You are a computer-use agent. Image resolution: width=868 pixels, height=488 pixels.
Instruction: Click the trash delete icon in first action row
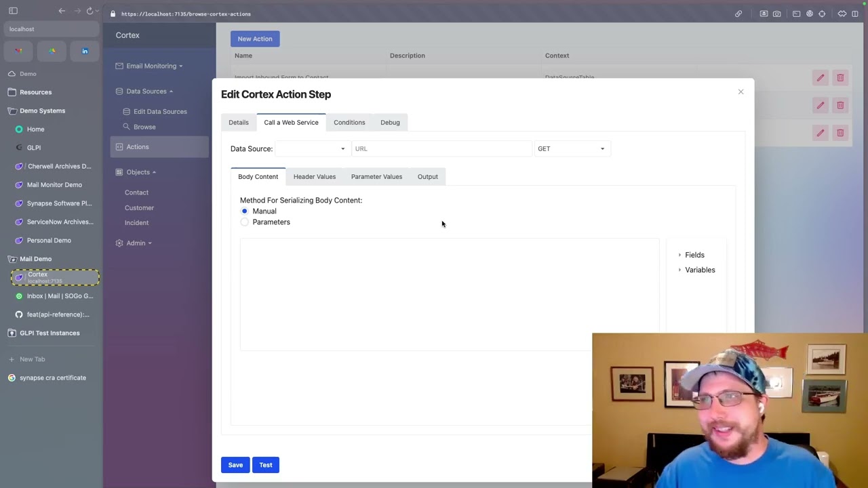click(840, 78)
